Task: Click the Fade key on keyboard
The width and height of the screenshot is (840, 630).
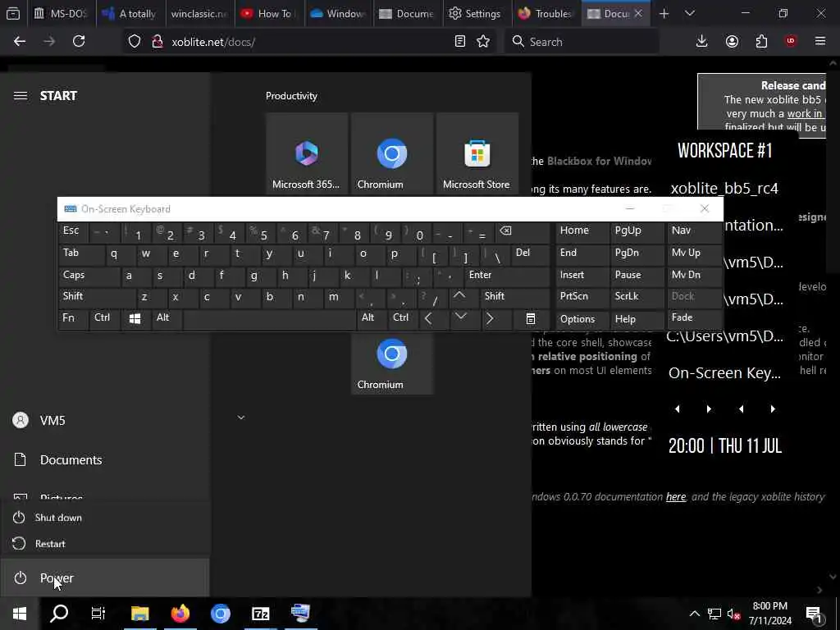Action: tap(694, 317)
